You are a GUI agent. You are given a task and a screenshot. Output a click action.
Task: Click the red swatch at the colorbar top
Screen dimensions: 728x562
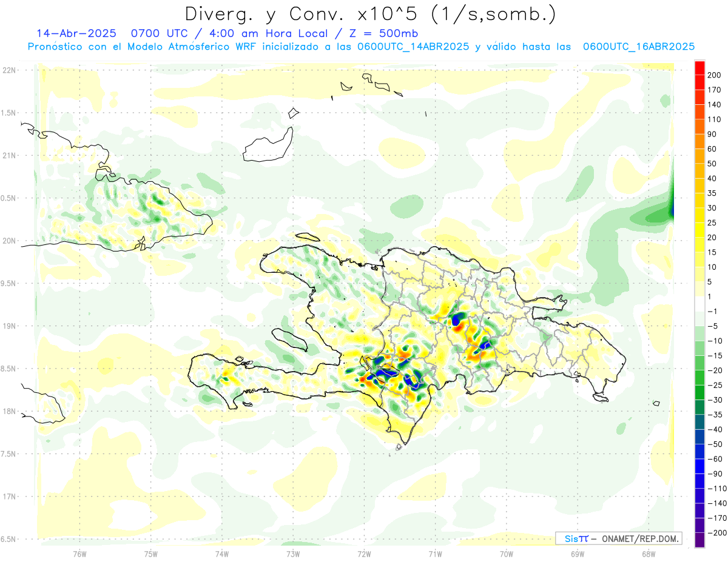coord(699,68)
